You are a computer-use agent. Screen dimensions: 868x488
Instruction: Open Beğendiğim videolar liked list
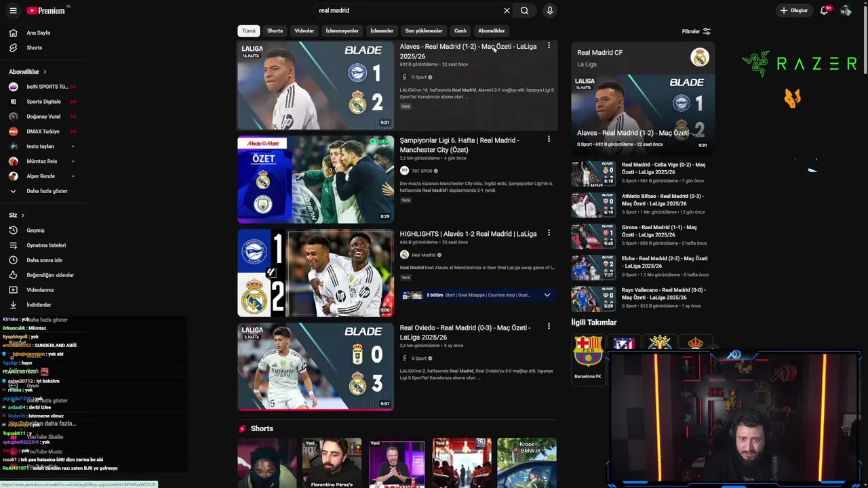[41, 275]
